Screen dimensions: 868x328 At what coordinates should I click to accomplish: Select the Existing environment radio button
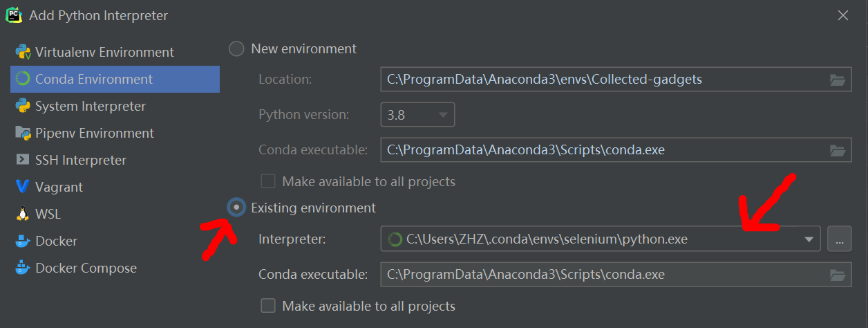[x=236, y=207]
